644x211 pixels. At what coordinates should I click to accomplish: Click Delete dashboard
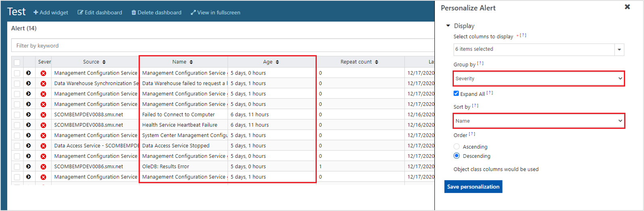pyautogui.click(x=156, y=12)
